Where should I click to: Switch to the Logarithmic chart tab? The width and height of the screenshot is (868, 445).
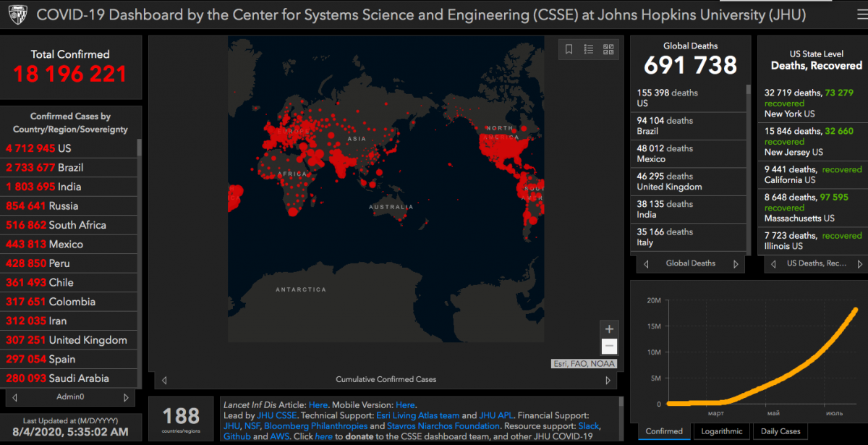point(722,431)
